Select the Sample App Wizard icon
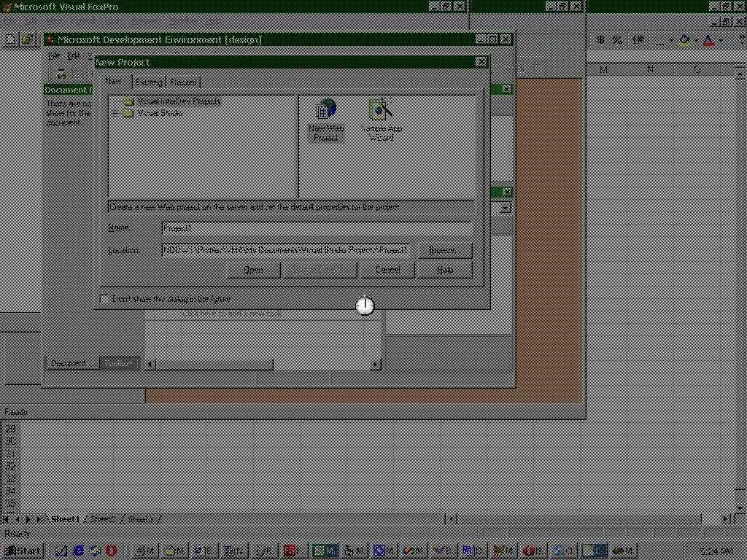The height and width of the screenshot is (560, 747). click(x=382, y=120)
